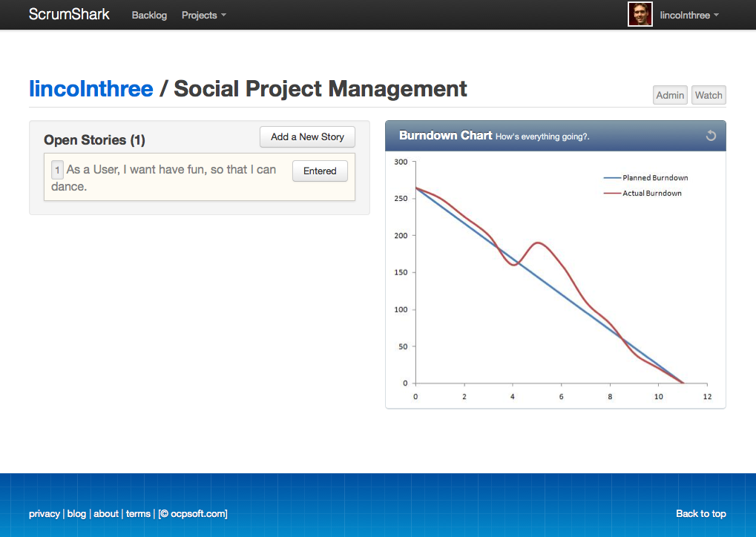The height and width of the screenshot is (537, 756).
Task: Open the about link in footer
Action: [106, 514]
